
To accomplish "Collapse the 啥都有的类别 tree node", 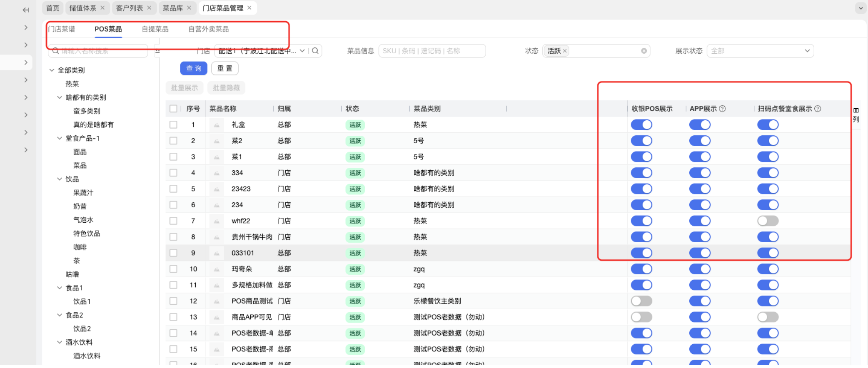I will [x=60, y=97].
